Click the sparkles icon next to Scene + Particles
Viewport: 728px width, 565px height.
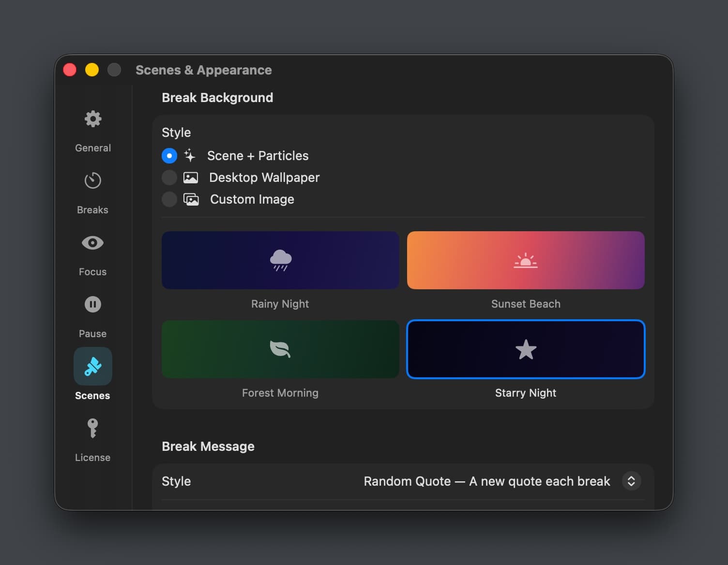190,155
